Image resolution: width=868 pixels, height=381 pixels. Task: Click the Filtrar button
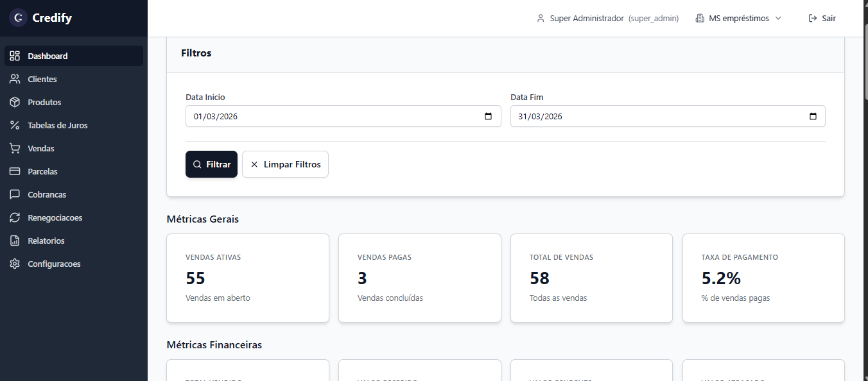(x=211, y=164)
